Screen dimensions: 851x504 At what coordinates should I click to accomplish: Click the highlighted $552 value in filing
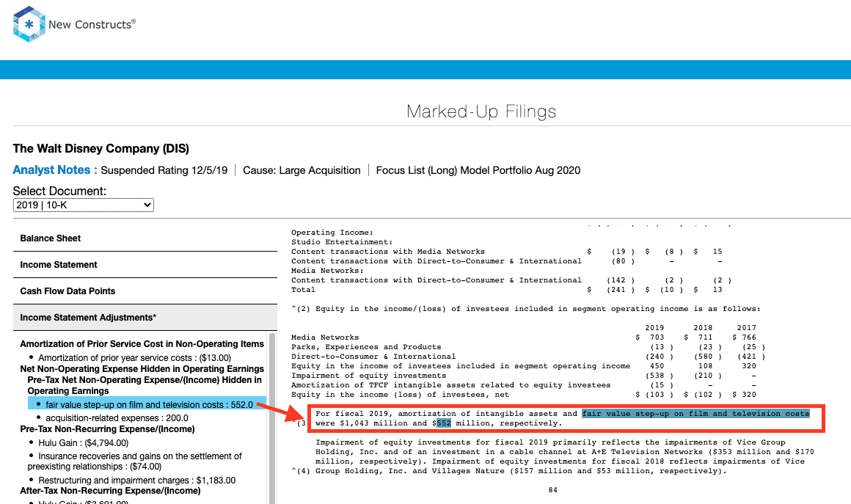443,423
